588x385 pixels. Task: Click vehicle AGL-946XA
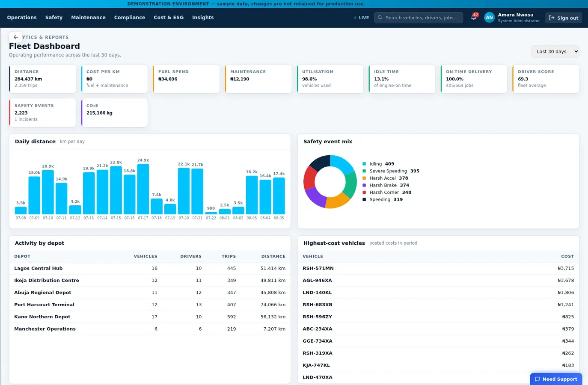(317, 280)
